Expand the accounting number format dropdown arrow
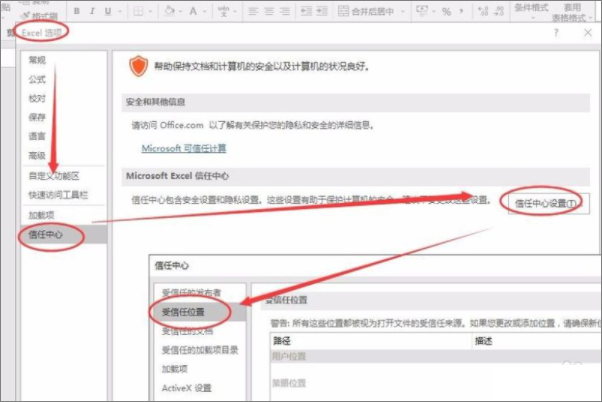 coord(433,12)
